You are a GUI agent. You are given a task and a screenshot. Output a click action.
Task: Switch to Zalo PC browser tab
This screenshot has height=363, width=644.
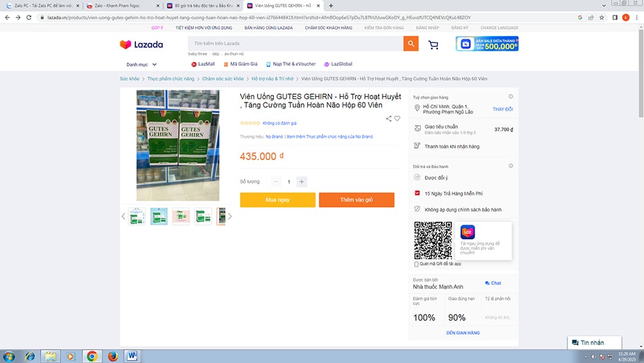point(41,6)
